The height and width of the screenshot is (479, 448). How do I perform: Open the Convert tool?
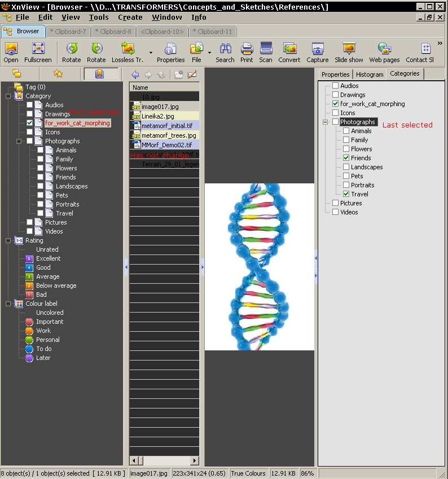pyautogui.click(x=289, y=52)
